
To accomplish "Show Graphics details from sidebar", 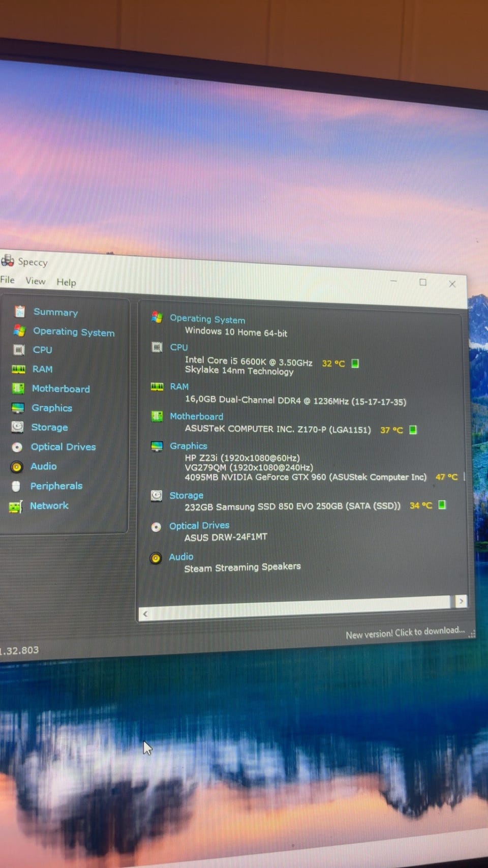I will [52, 408].
